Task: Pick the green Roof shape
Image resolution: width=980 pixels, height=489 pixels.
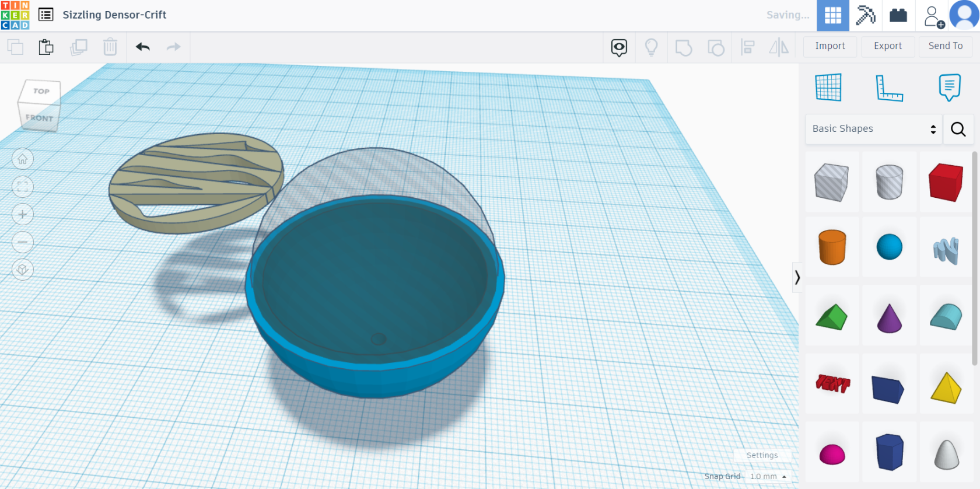Action: (832, 317)
